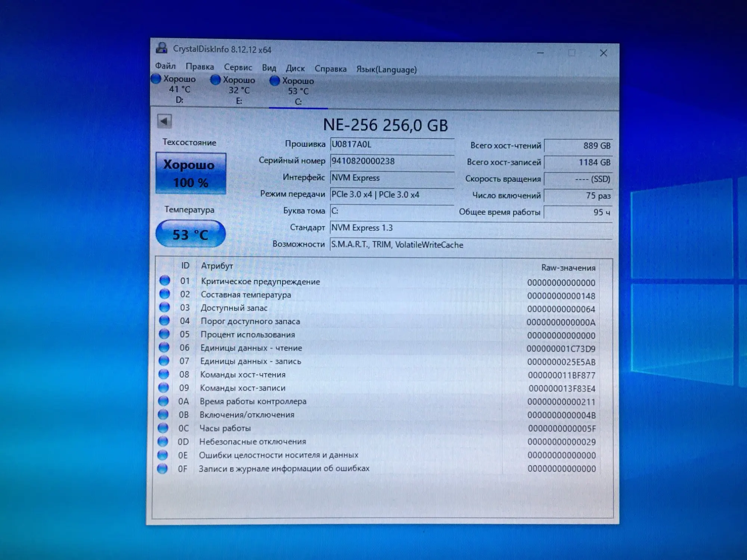
Task: Click the CrystalDiskInfo app icon in the title bar
Action: coord(162,48)
